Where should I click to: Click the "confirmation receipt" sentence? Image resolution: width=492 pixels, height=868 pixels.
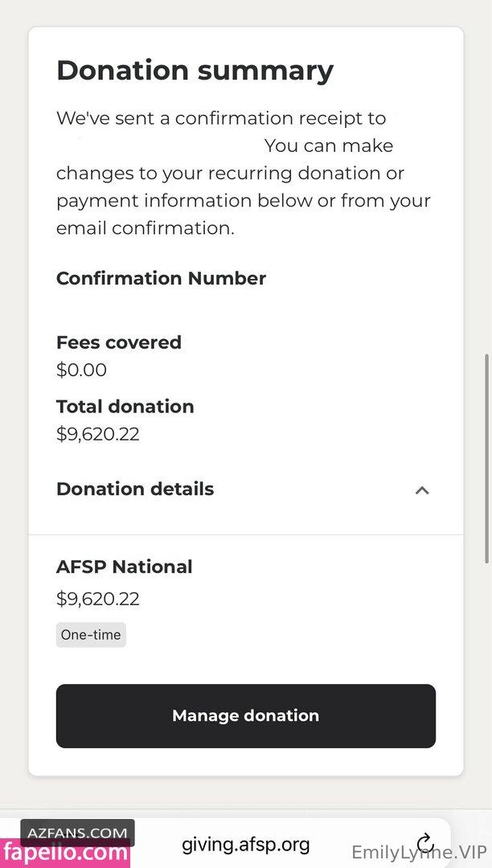[221, 119]
